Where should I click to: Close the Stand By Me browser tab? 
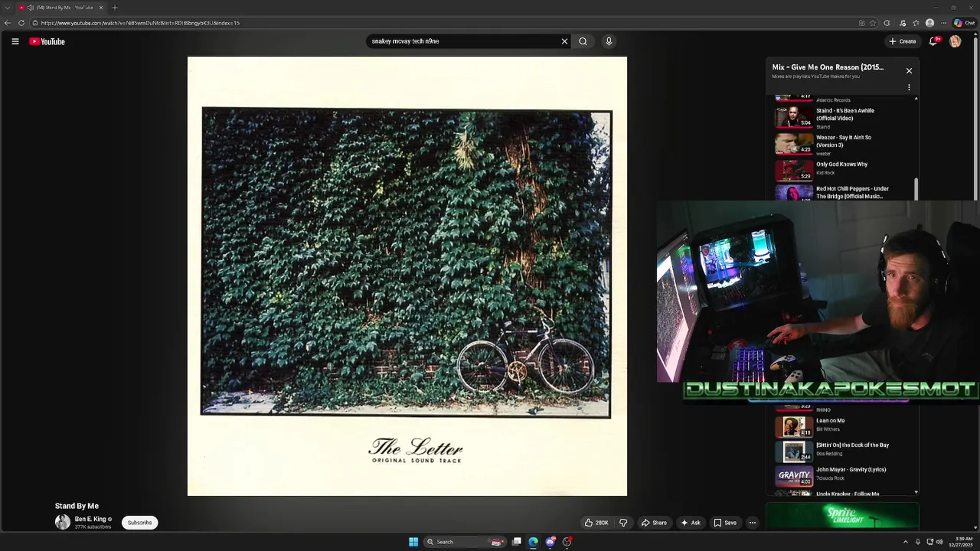point(100,8)
